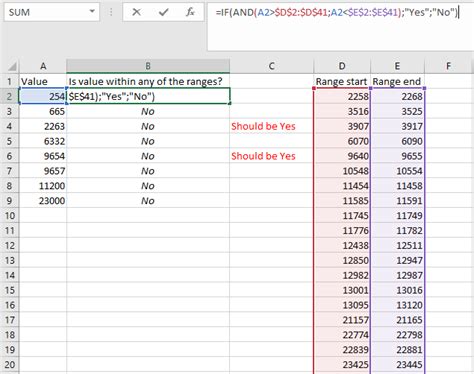474x374 pixels.
Task: Click the 'No' result next to 9654
Action: tap(148, 156)
